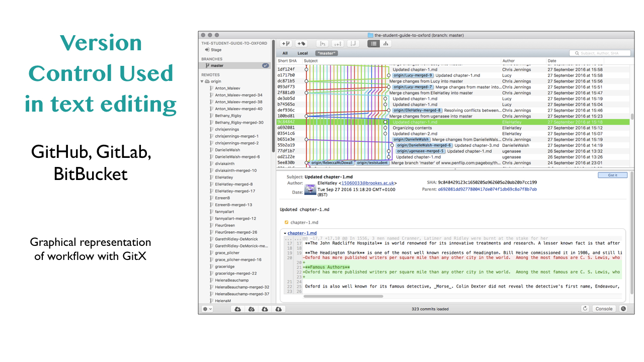Select the fannyallart remote branch

[x=225, y=212]
